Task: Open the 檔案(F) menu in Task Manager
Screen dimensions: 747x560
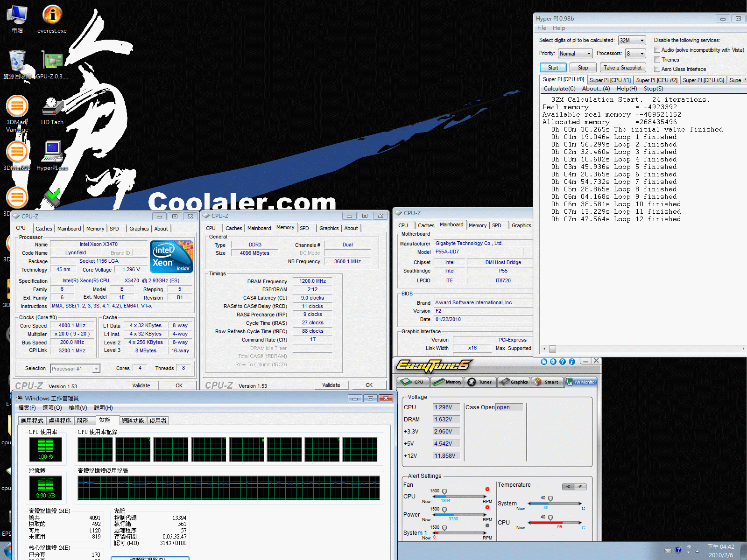Action: tap(27, 408)
